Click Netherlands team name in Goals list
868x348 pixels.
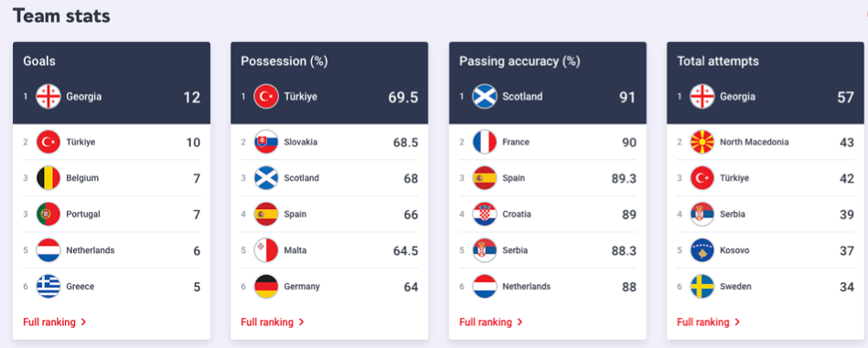click(x=91, y=250)
